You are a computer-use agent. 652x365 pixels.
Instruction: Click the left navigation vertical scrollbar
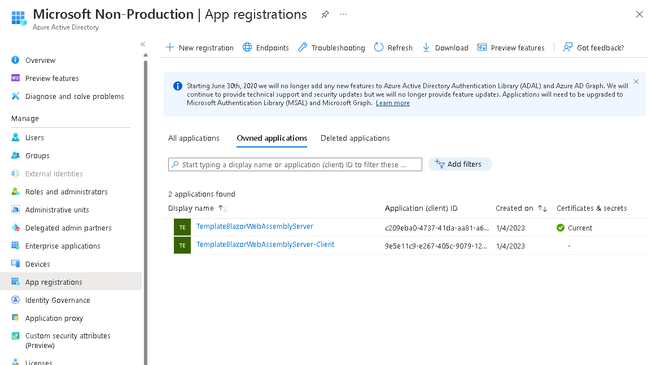pyautogui.click(x=146, y=212)
